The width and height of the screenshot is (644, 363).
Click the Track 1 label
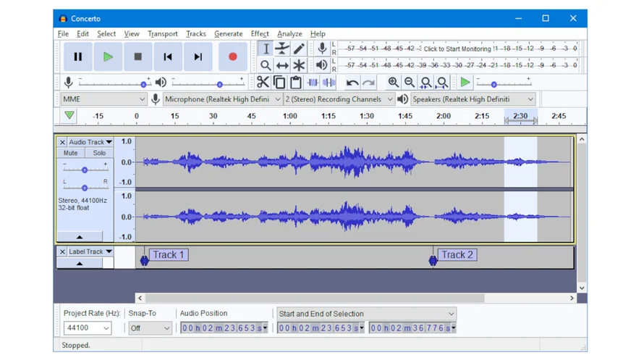(168, 255)
